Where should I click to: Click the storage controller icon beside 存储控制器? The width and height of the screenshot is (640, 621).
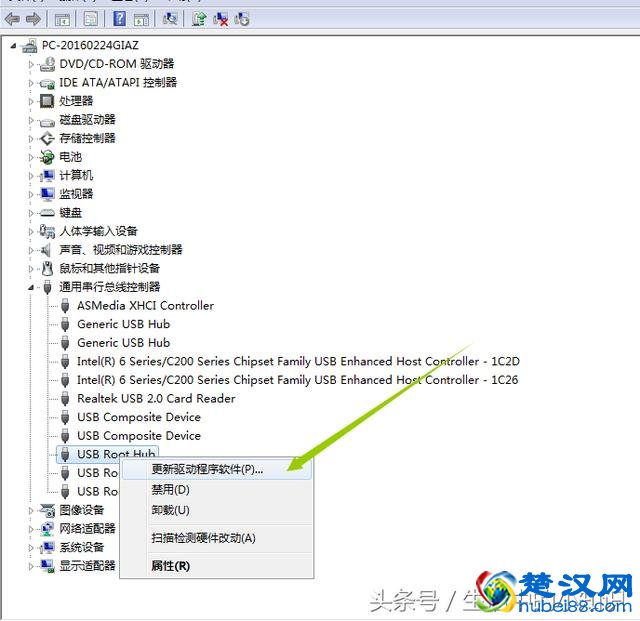(x=47, y=138)
